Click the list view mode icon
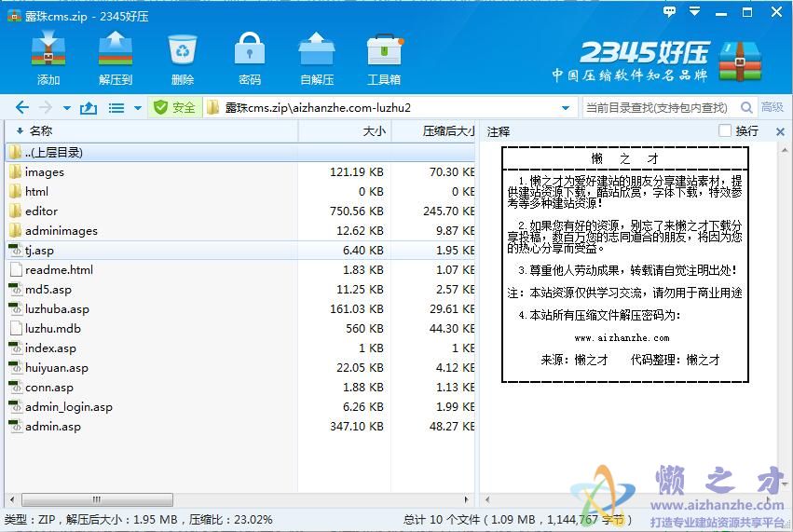Viewport: 793px width, 532px height. tap(116, 108)
